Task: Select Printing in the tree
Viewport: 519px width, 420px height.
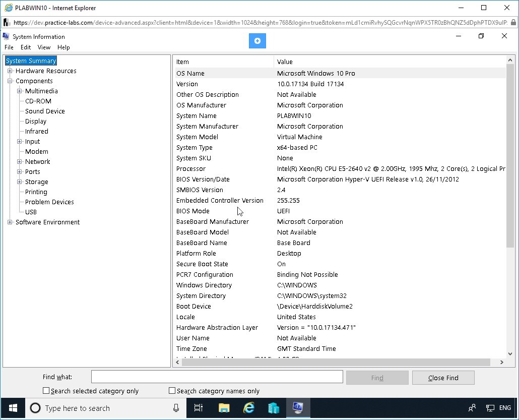Action: (x=36, y=192)
